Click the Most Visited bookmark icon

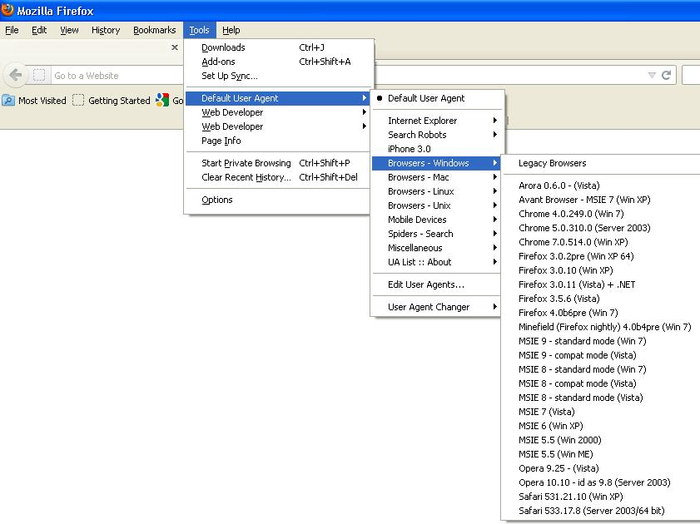point(8,100)
